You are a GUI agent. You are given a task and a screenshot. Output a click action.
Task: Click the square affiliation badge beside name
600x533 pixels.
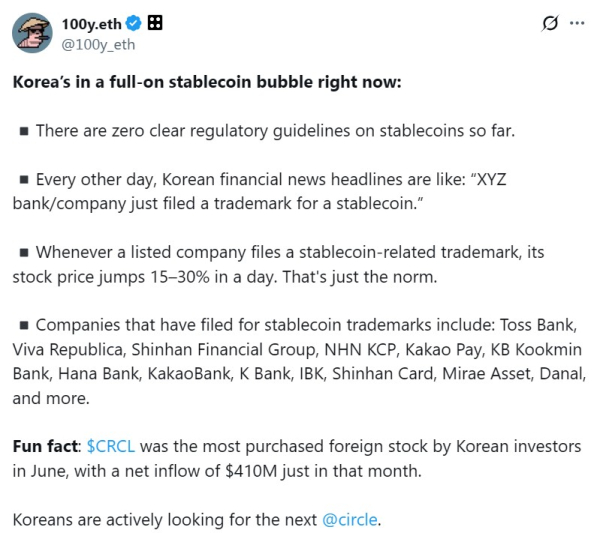tap(155, 23)
